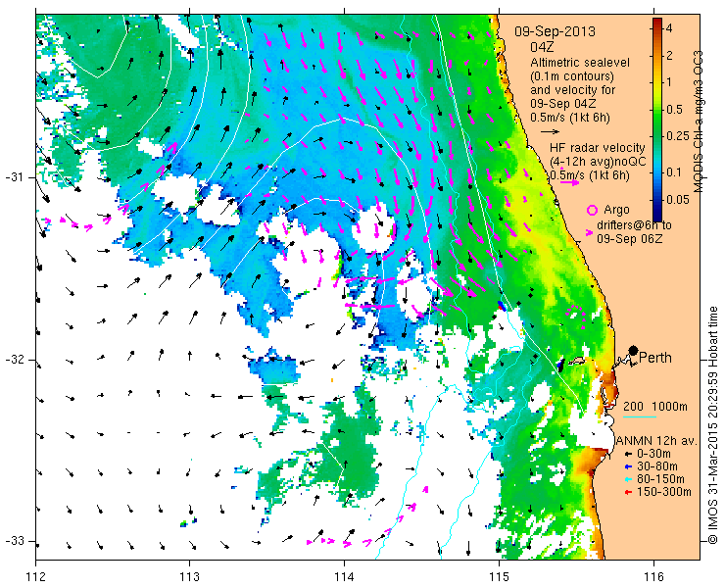Click the 'Altimetric sealevel' legend text
Viewport: 725px width, 588px height.
point(580,62)
